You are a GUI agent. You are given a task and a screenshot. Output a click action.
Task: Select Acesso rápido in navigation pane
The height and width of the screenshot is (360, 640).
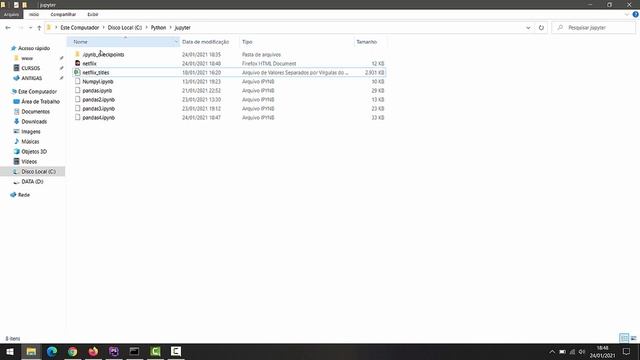click(x=34, y=48)
